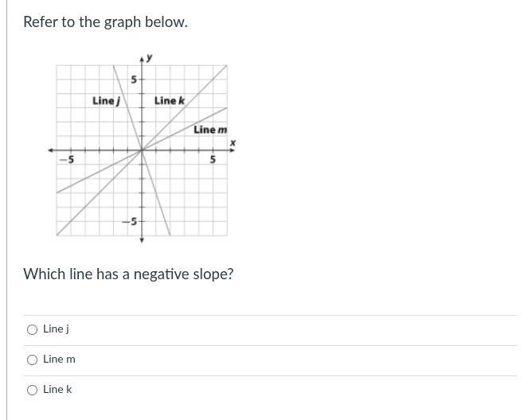Viewport: 528px width, 420px height.
Task: Click the right arrowhead on the x-axis
Action: (233, 150)
